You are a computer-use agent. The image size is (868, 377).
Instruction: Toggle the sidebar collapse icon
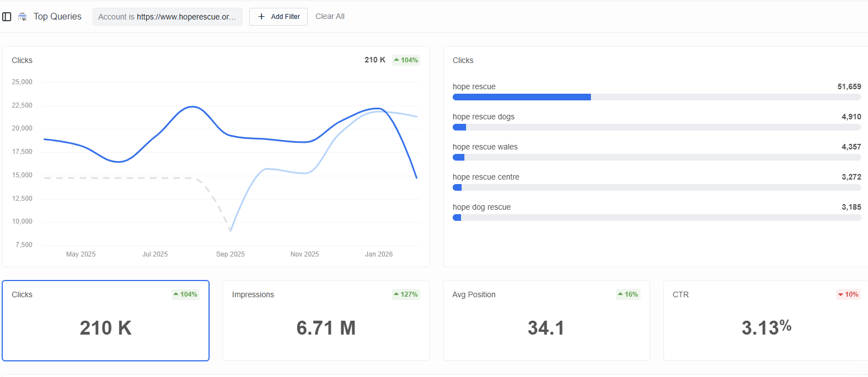(x=7, y=16)
